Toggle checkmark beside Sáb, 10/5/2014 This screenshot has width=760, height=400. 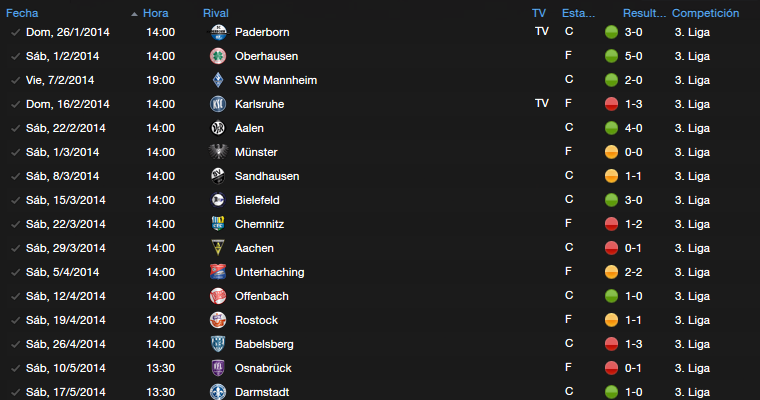(x=16, y=368)
